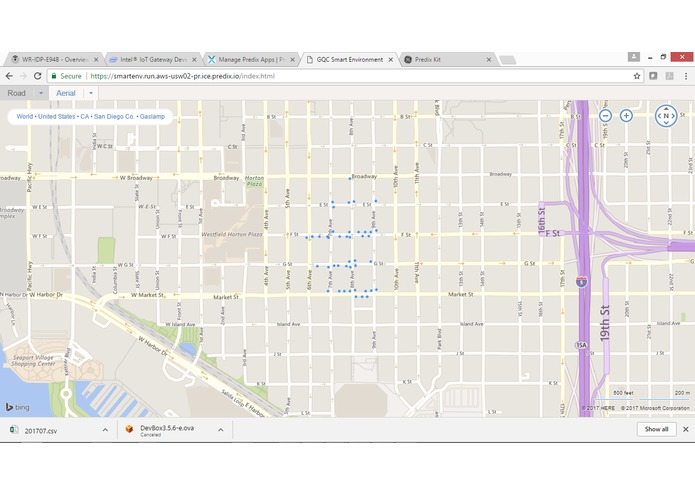Click the Seaport Village Shopping Center label
The width and height of the screenshot is (695, 494).
click(33, 360)
